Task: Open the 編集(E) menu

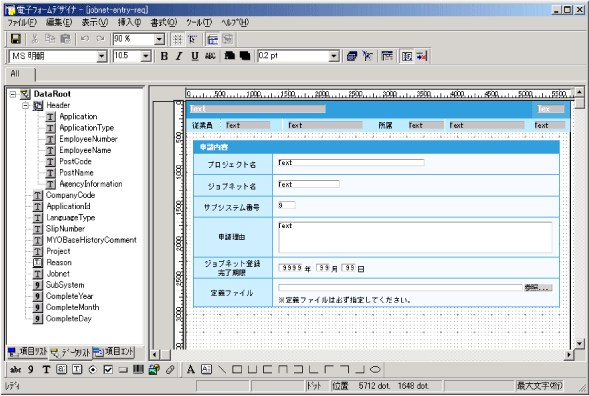Action: pyautogui.click(x=59, y=23)
